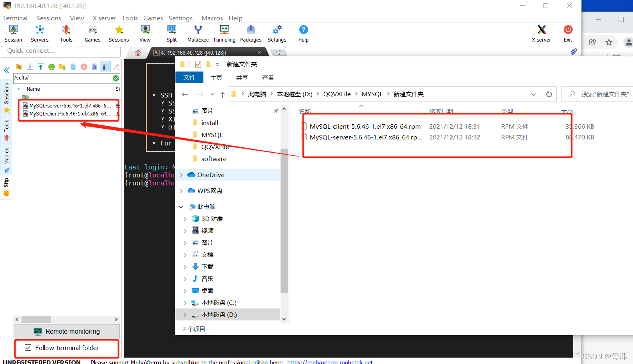The height and width of the screenshot is (364, 633).
Task: Go to parent folder in SFTP toolbar
Action: 19,67
